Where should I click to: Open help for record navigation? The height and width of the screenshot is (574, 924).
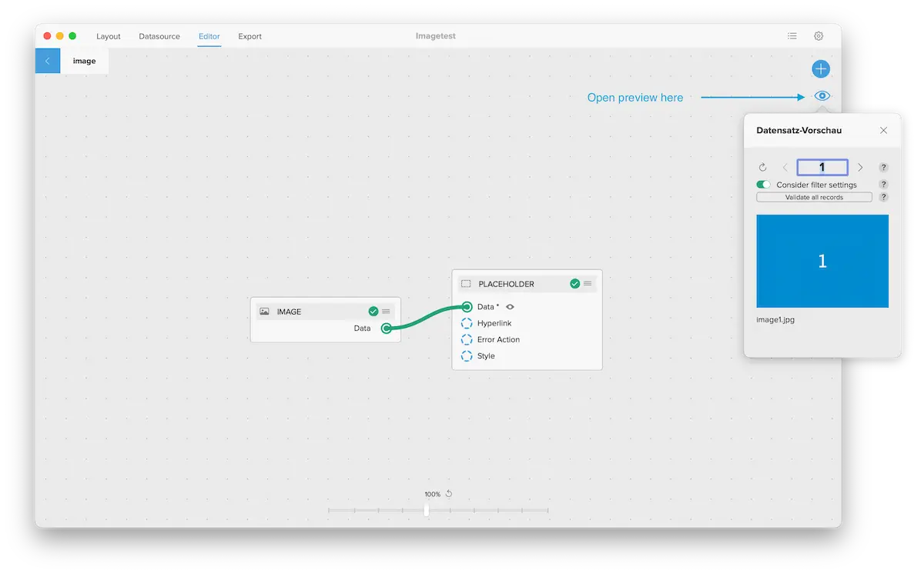pyautogui.click(x=883, y=168)
